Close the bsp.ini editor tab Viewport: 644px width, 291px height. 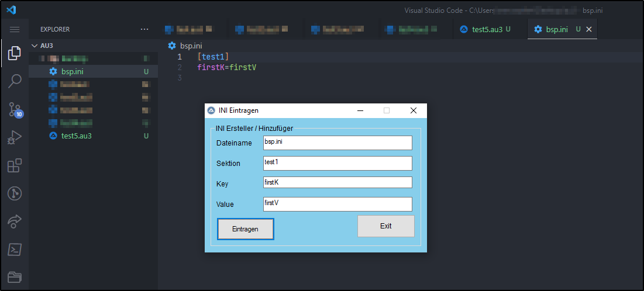(589, 29)
